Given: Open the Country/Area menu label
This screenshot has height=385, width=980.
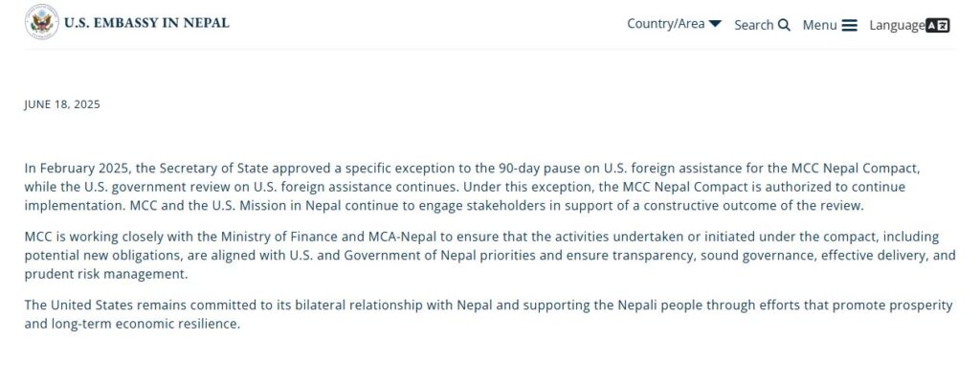Looking at the screenshot, I should 665,24.
